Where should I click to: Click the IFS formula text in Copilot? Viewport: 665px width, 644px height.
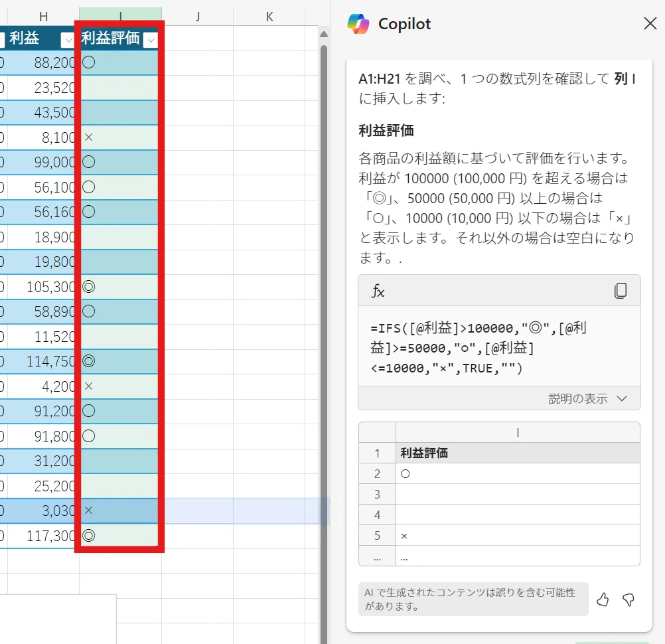[x=478, y=348]
